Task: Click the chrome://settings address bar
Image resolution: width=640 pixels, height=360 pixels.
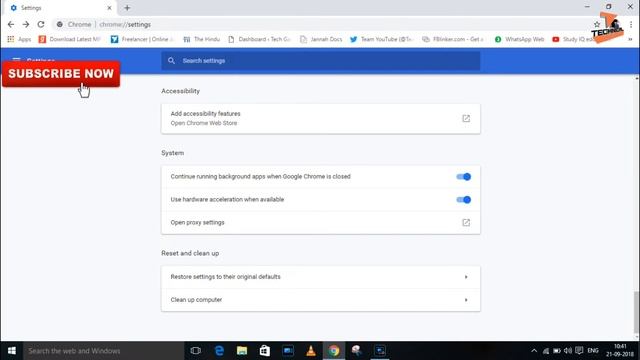Action: (322, 24)
